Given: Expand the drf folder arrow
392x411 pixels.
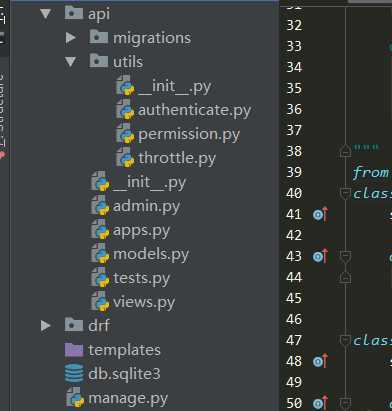Looking at the screenshot, I should (x=45, y=325).
